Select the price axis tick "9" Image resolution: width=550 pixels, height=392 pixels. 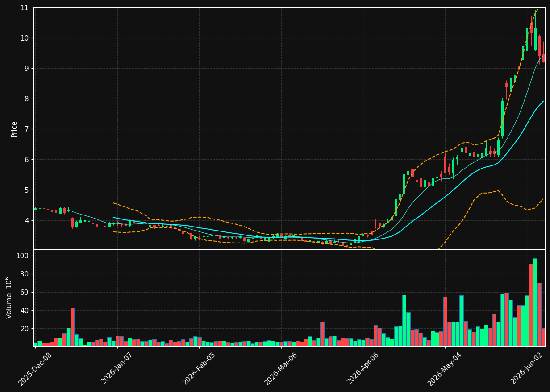coord(26,68)
